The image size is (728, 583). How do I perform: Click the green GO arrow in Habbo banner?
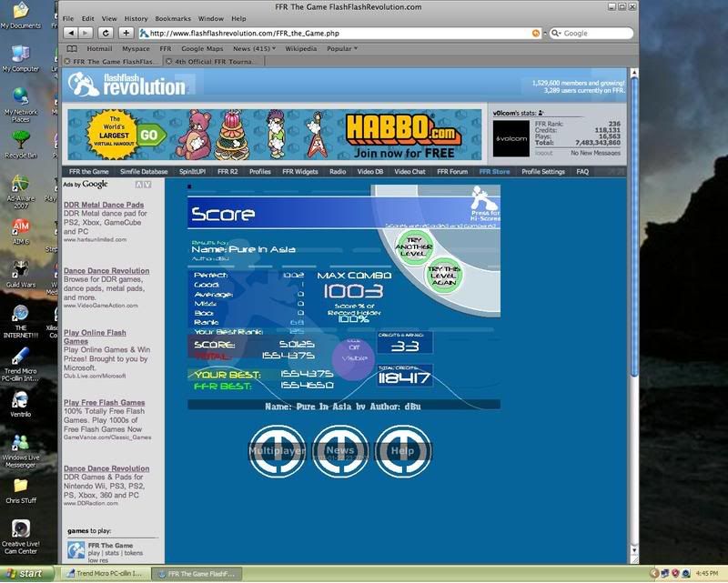[152, 136]
